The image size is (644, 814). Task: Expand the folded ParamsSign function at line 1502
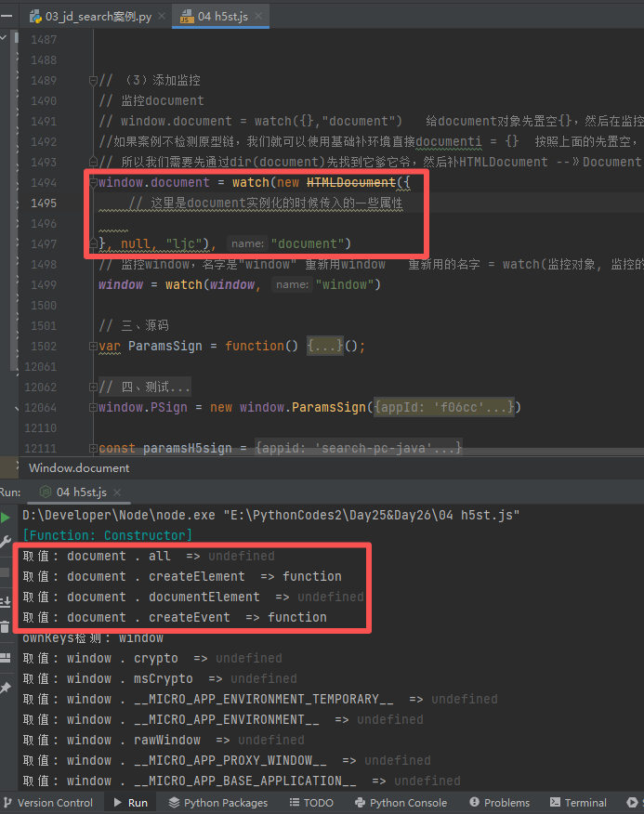coord(93,347)
